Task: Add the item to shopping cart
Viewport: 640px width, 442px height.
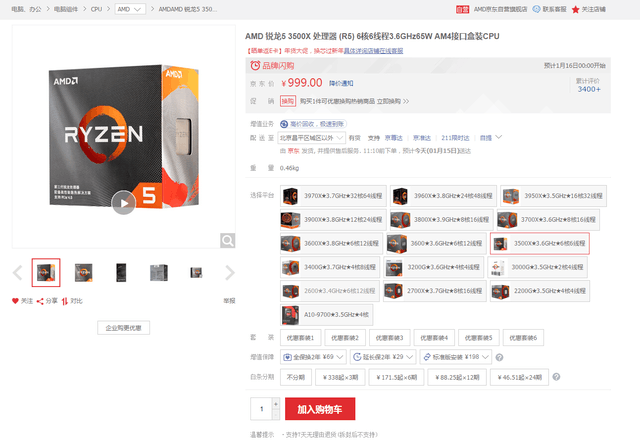Action: tap(320, 409)
